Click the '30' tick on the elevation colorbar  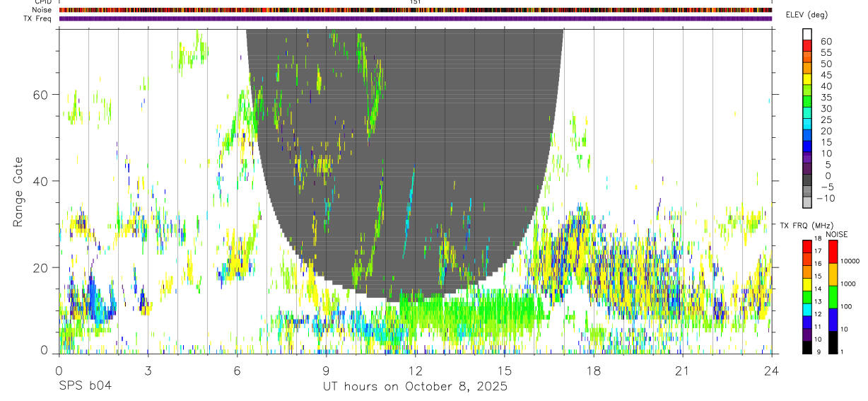tap(826, 109)
